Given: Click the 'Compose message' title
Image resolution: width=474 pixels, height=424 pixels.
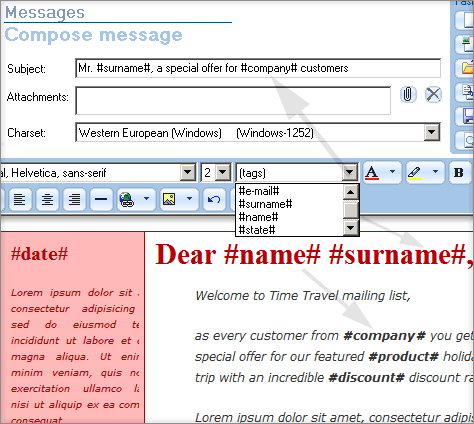Looking at the screenshot, I should click(x=93, y=35).
